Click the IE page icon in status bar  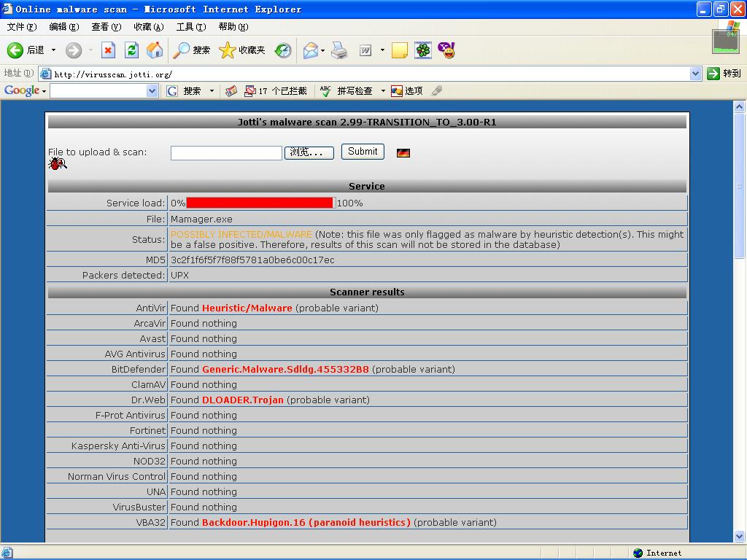7,553
